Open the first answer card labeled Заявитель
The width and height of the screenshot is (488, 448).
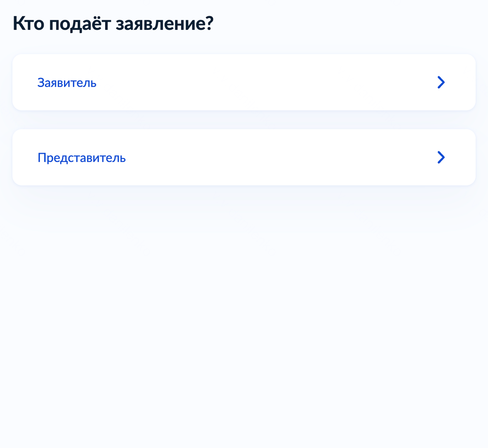tap(244, 82)
